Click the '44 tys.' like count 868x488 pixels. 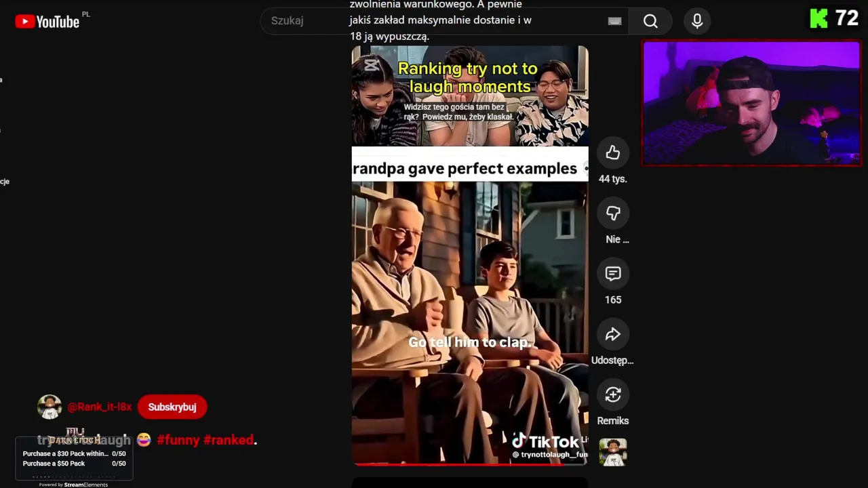pyautogui.click(x=613, y=179)
